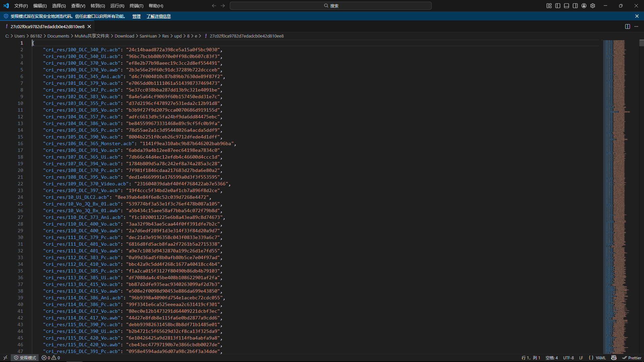Image resolution: width=644 pixels, height=362 pixels.
Task: Toggle the primary sidebar visibility
Action: pyautogui.click(x=558, y=6)
